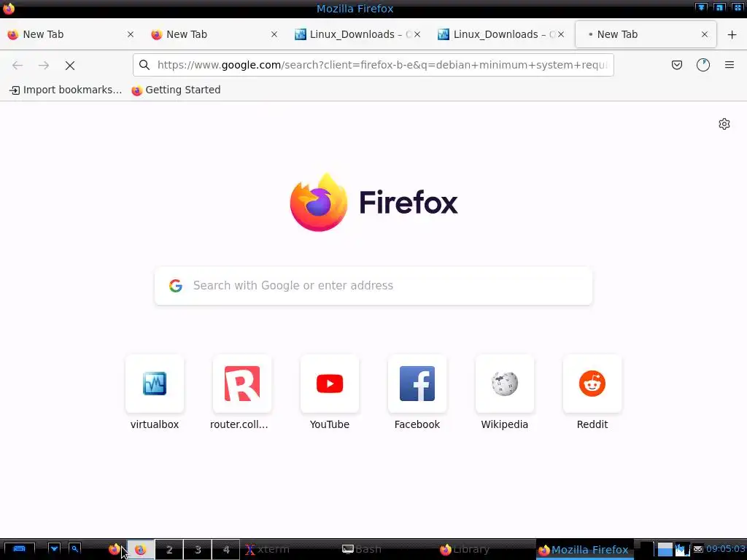Go forward to the next page
This screenshot has width=747, height=560.
[x=44, y=65]
